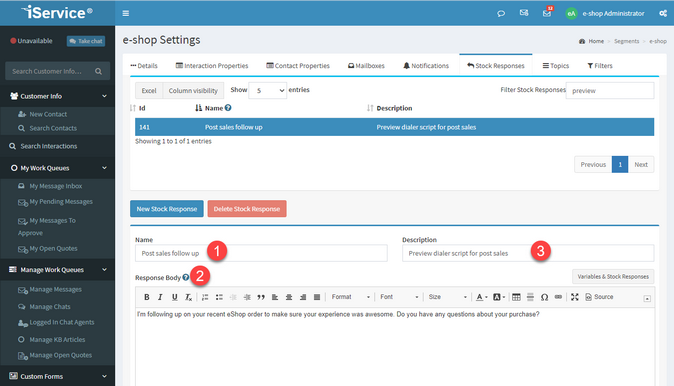The image size is (674, 386).
Task: Open the hamburger menu icon
Action: click(x=126, y=13)
